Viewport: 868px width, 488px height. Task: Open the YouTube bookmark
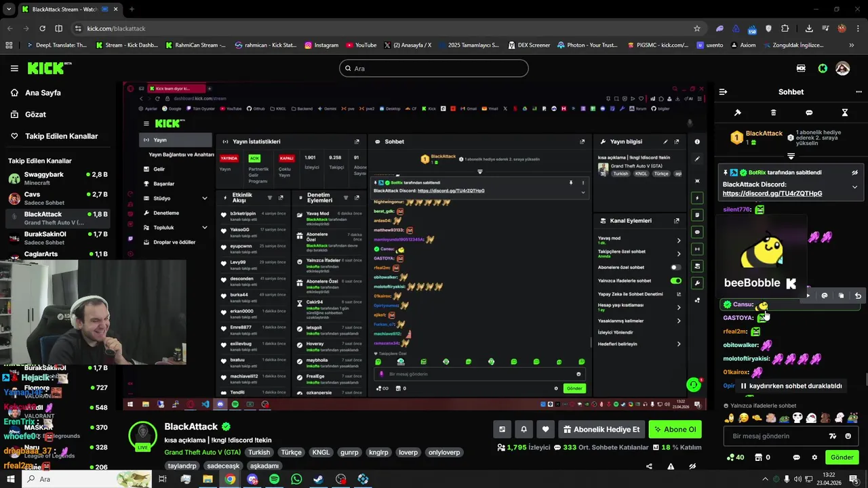click(361, 45)
